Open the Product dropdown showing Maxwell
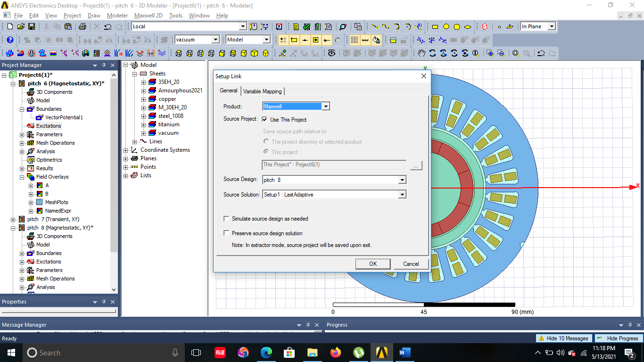Viewport: 644px width, 362px height. 325,107
